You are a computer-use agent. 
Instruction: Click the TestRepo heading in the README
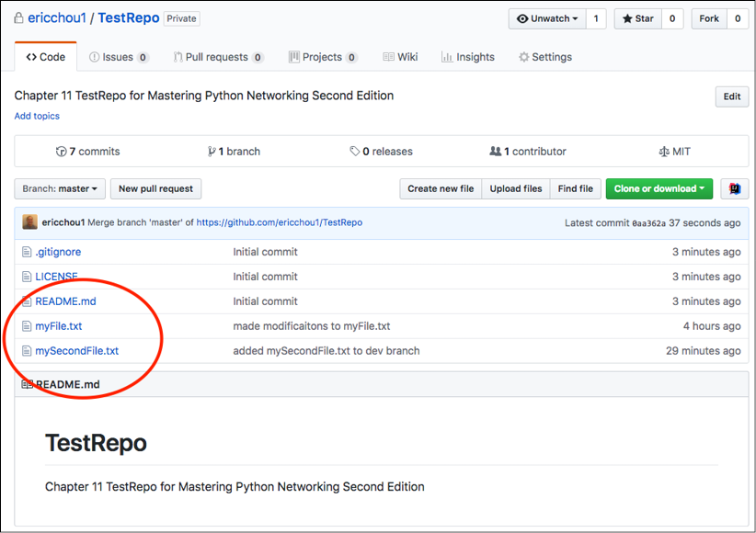(x=96, y=443)
